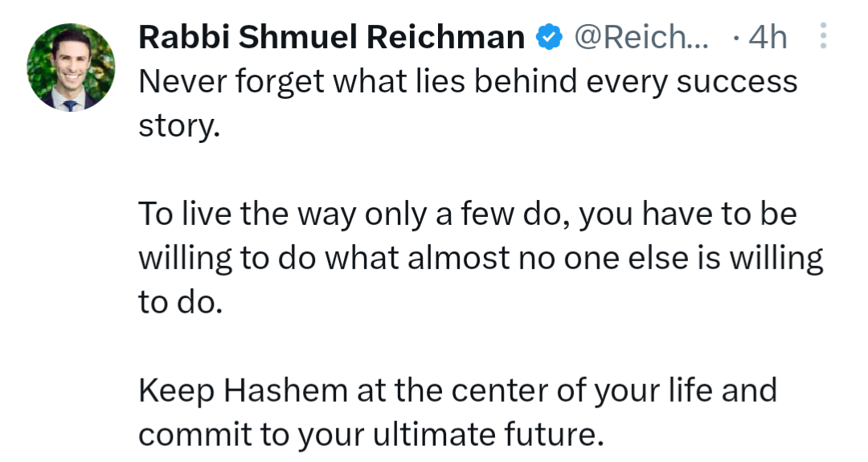Click the line beginning 'willing to do what almost'
This screenshot has width=868, height=462.
pyautogui.click(x=481, y=259)
